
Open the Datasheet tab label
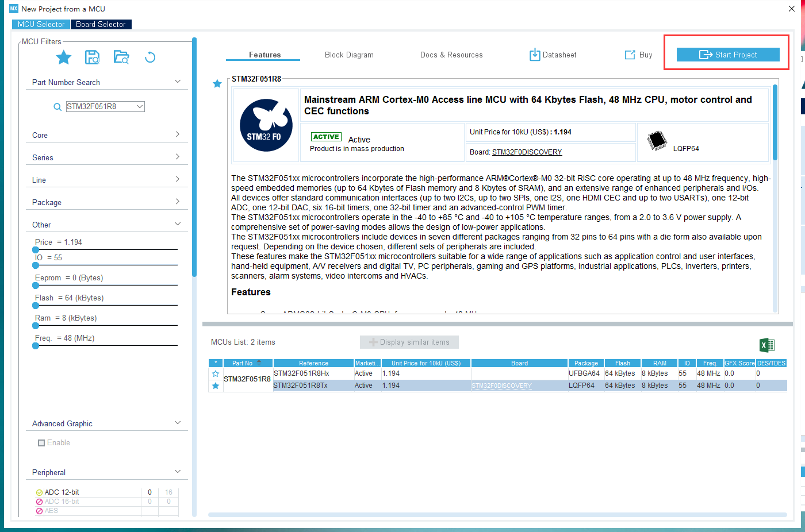(x=559, y=55)
